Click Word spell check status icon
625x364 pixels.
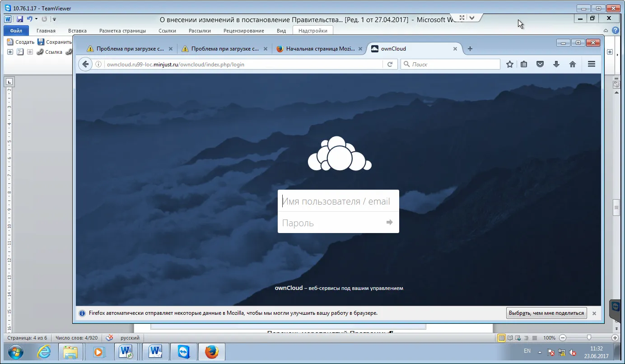click(110, 338)
